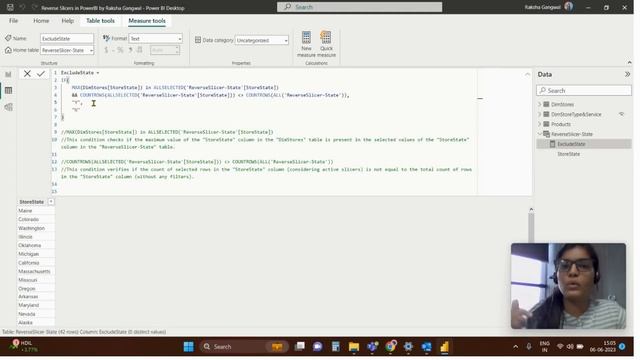This screenshot has height=360, width=640.
Task: Apply currency format symbol
Action: click(106, 50)
